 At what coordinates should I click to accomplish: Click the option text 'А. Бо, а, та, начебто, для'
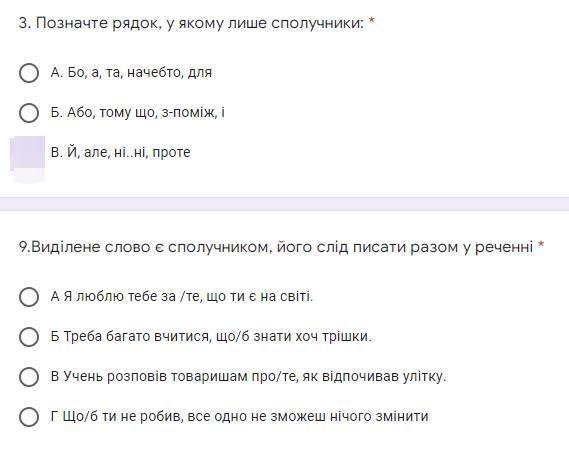(131, 73)
